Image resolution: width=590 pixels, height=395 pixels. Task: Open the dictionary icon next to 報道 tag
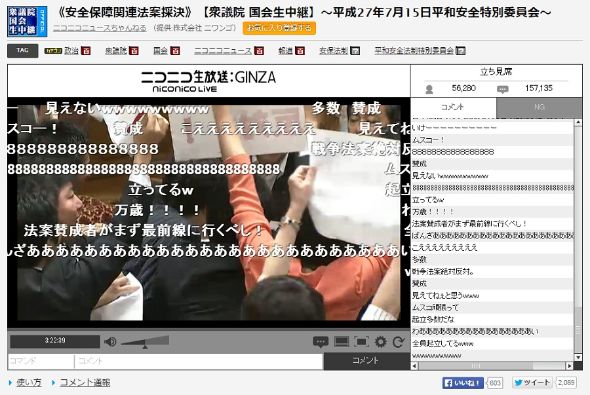tap(300, 50)
